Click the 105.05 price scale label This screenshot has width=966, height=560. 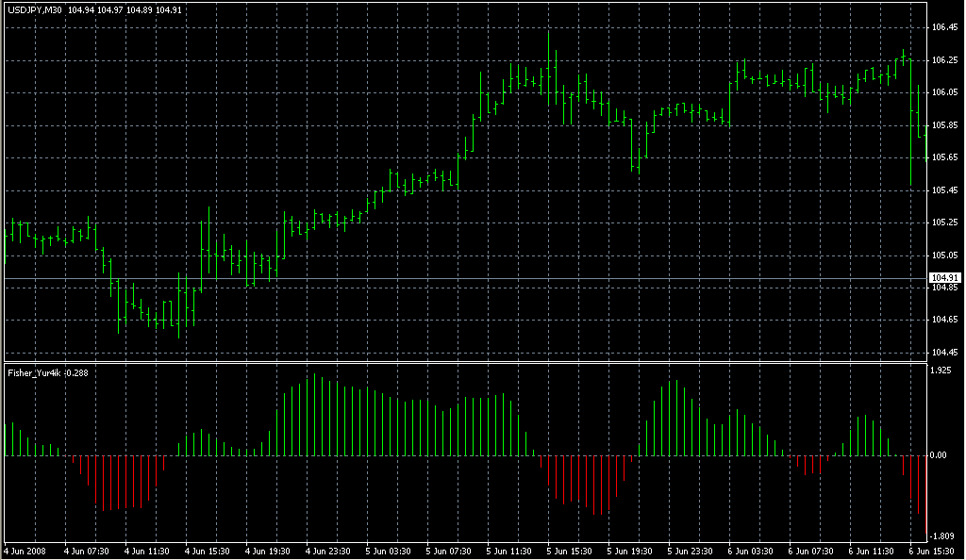point(945,255)
